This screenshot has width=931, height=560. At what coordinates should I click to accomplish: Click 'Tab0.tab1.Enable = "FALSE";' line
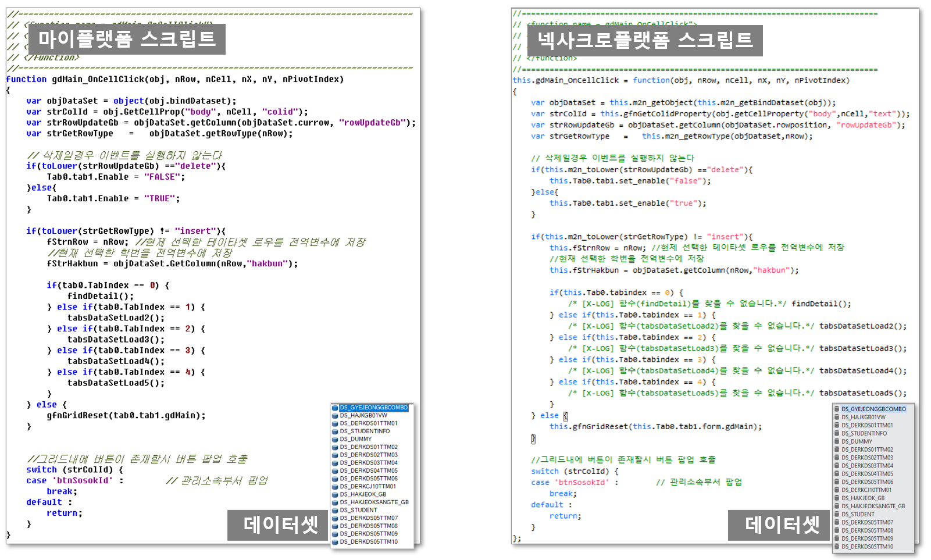tap(116, 177)
